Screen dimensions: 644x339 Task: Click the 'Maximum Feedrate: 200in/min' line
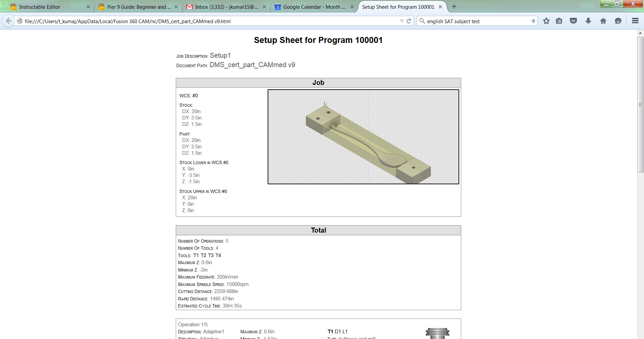pos(208,277)
